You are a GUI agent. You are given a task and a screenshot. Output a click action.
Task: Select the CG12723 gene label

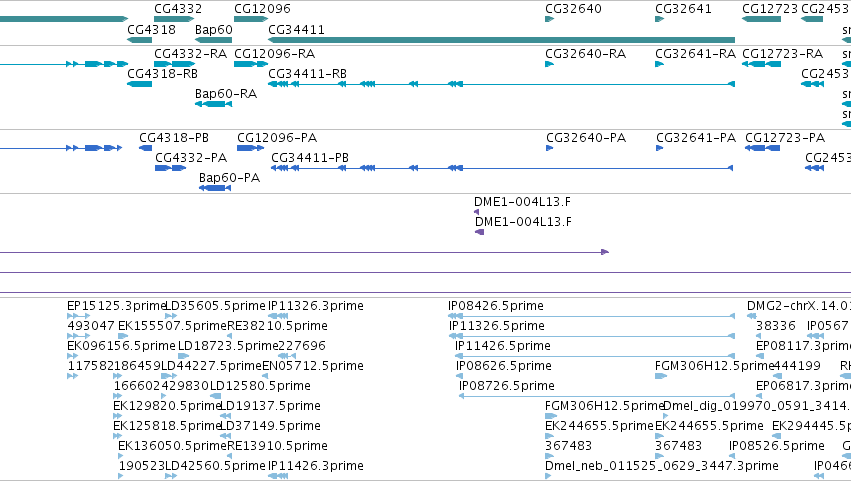pyautogui.click(x=770, y=9)
